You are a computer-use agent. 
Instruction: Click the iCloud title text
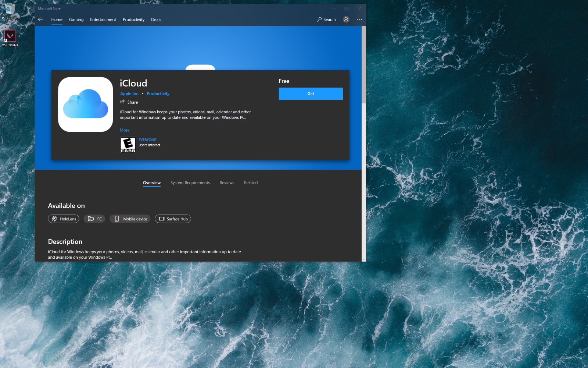133,83
